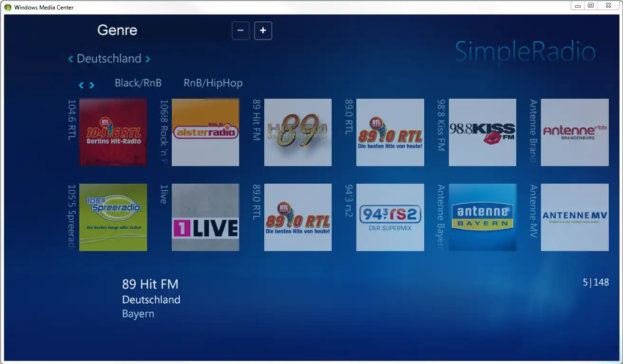The height and width of the screenshot is (364, 623).
Task: Play the 89 Hit FM station tile
Action: pyautogui.click(x=298, y=132)
